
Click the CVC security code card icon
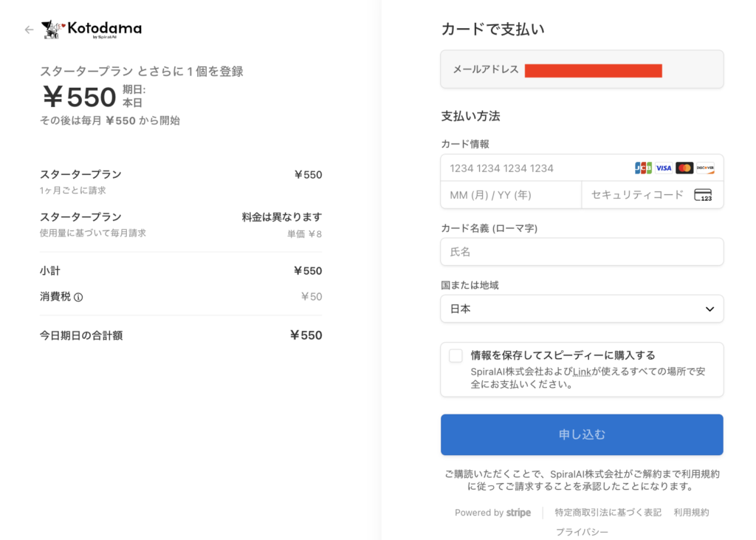tap(703, 196)
